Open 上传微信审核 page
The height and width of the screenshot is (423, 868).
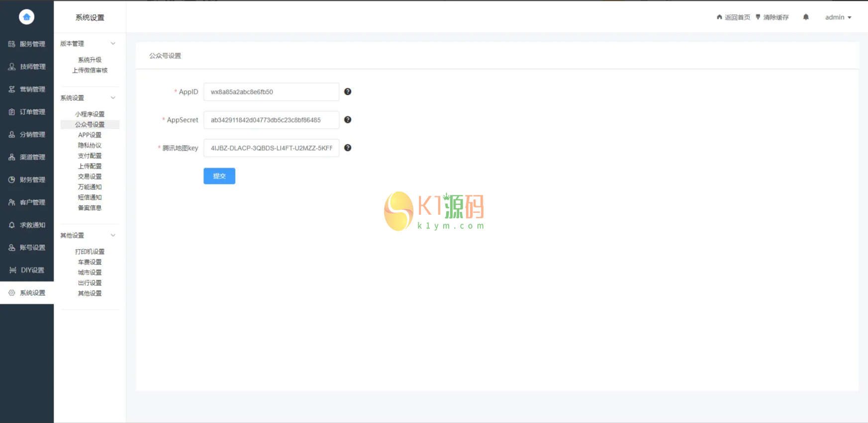[90, 70]
